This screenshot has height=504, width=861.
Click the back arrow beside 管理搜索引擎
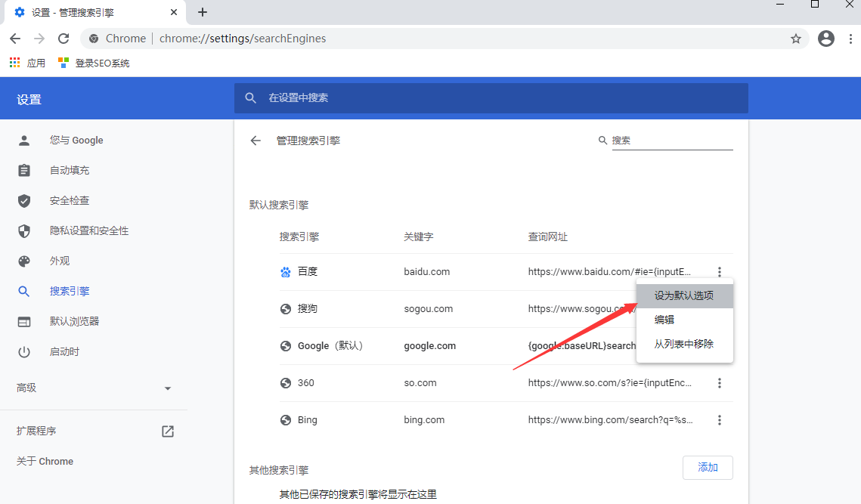[x=256, y=140]
